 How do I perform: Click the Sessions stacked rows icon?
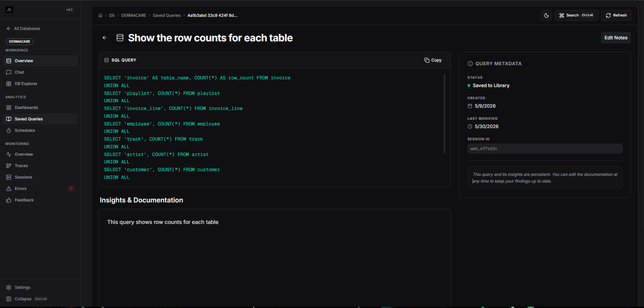(x=9, y=177)
